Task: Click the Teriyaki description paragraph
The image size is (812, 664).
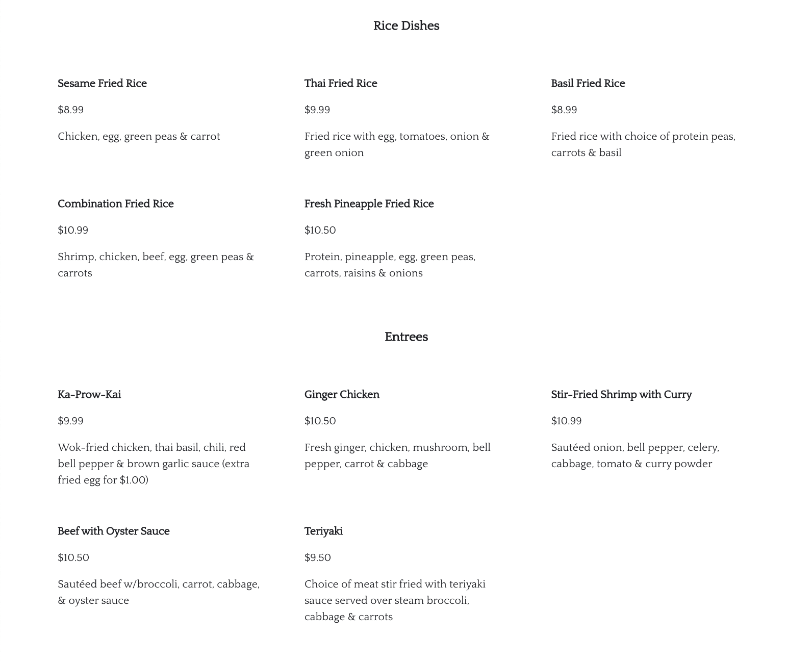Action: 395,600
